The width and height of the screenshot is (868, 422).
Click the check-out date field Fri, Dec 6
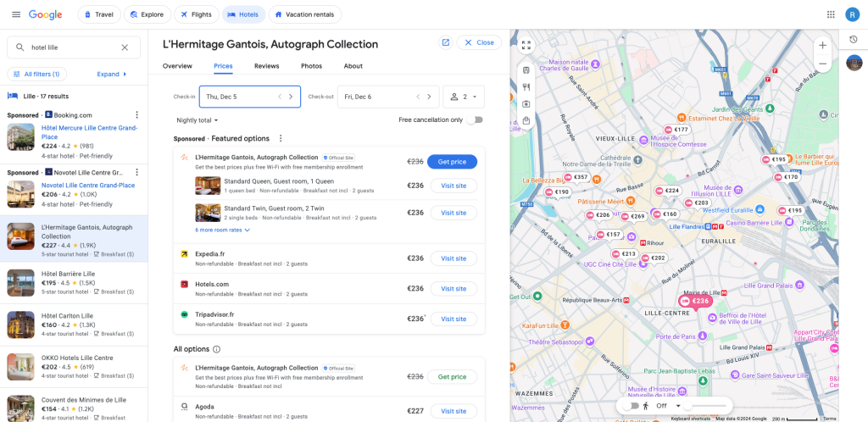[388, 97]
